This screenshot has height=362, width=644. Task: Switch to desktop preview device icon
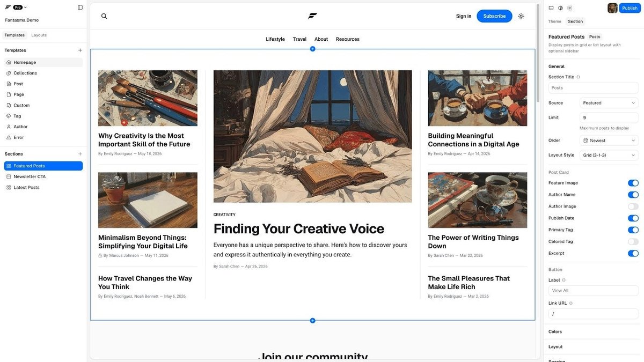[x=551, y=8]
